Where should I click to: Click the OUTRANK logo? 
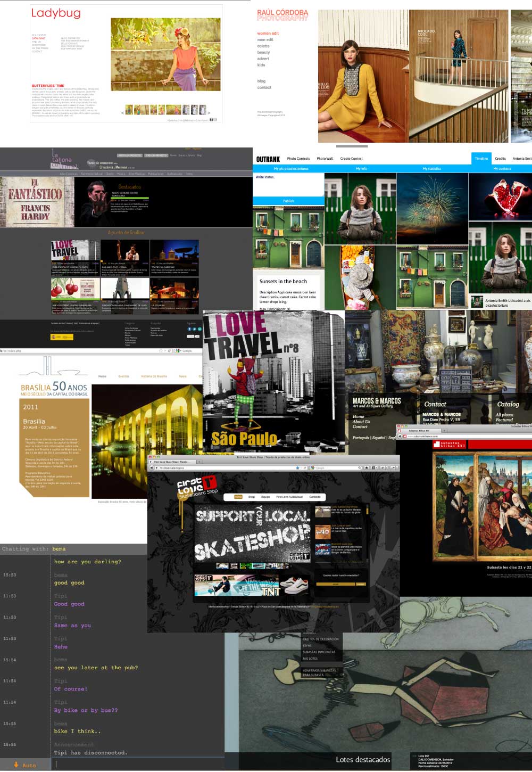[x=268, y=159]
